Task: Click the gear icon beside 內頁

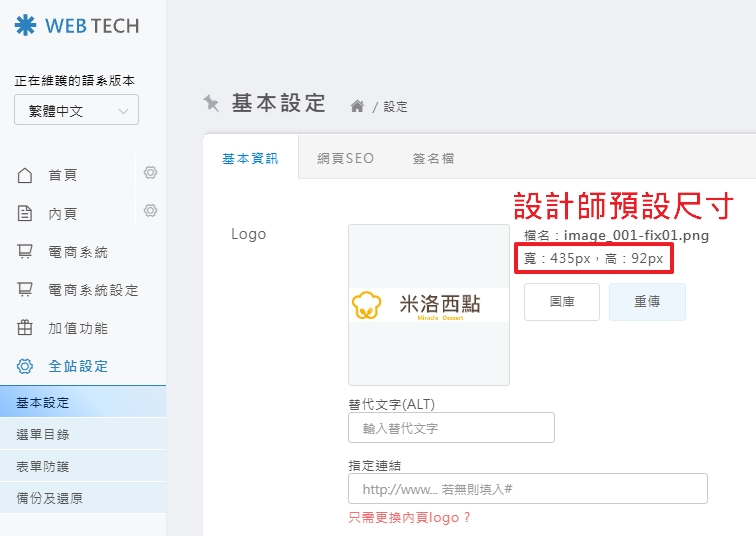Action: [150, 210]
